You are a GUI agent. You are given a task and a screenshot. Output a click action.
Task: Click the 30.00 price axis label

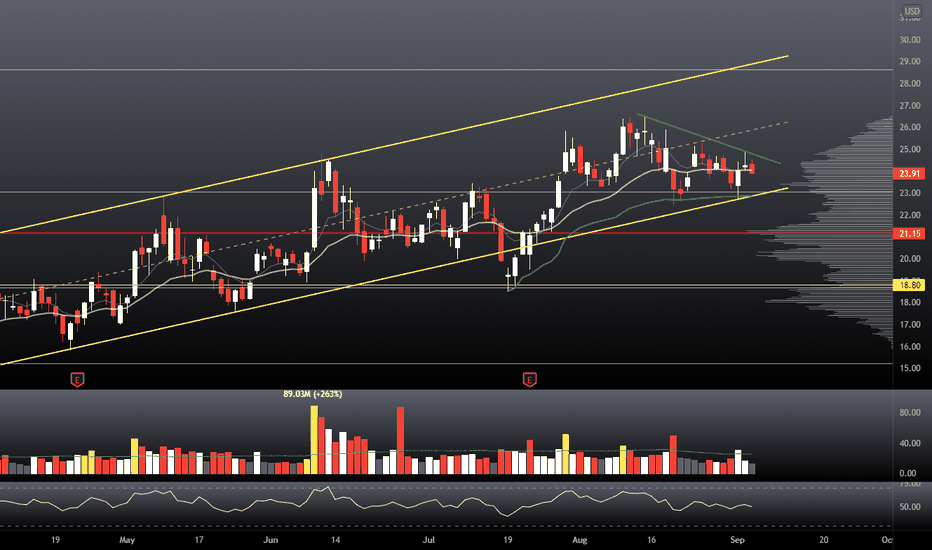[x=909, y=40]
